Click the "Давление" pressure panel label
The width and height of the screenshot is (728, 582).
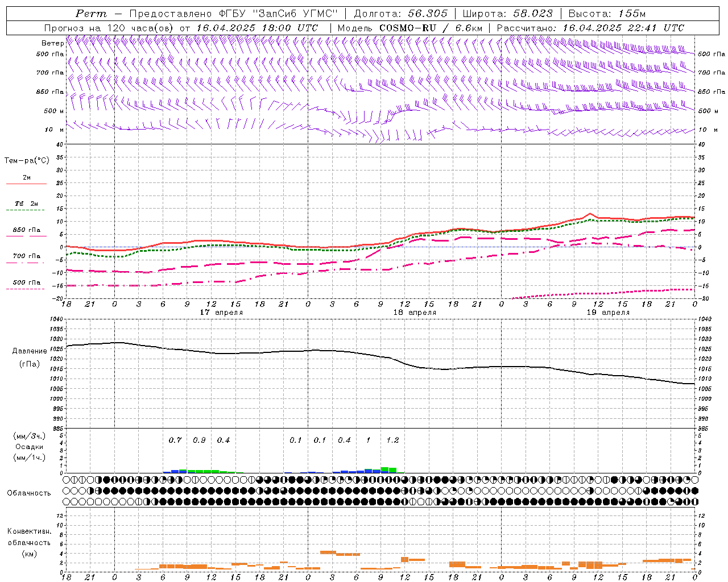[30, 351]
